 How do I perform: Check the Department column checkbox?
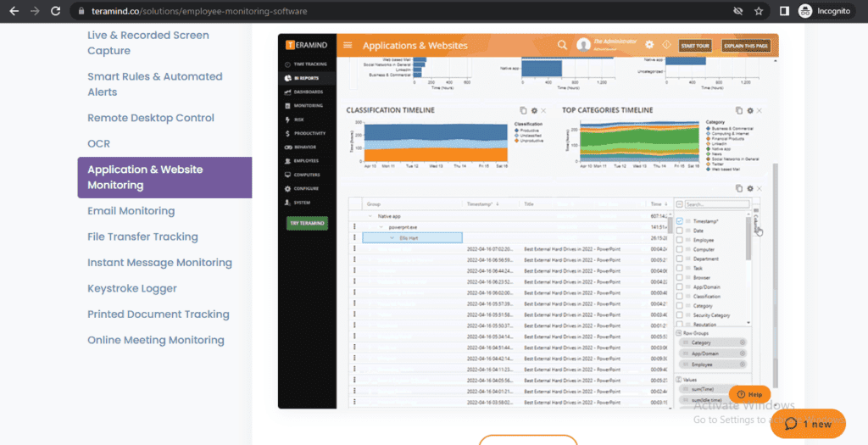tap(680, 259)
